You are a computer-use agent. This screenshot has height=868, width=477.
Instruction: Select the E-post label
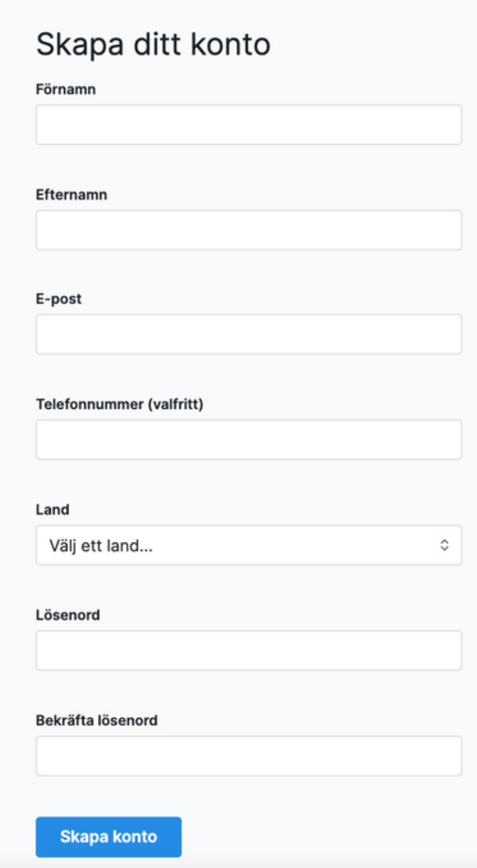[59, 299]
